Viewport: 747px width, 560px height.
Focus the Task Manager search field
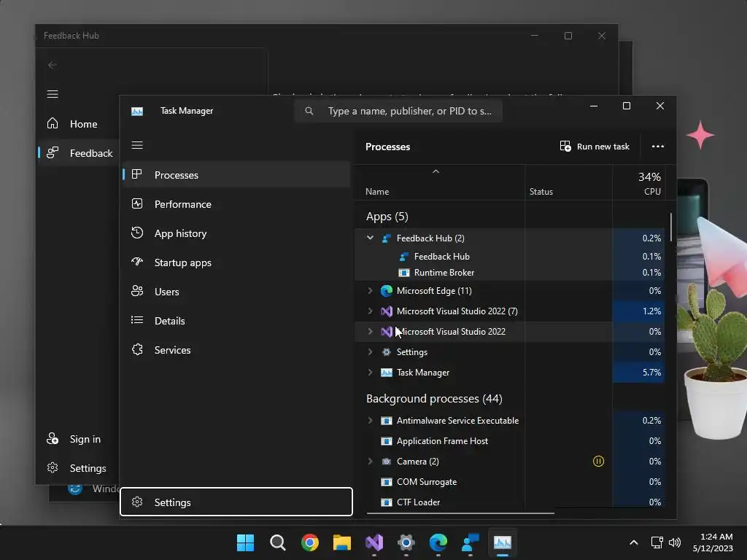(398, 111)
